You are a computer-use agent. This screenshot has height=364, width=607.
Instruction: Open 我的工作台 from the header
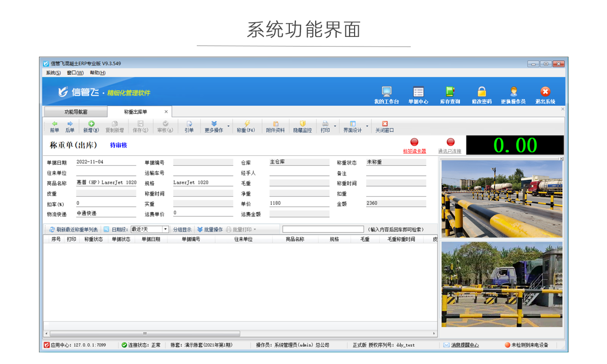pyautogui.click(x=386, y=92)
